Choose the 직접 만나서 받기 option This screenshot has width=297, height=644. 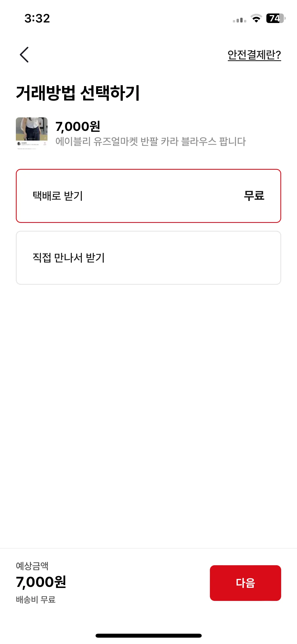pyautogui.click(x=148, y=258)
